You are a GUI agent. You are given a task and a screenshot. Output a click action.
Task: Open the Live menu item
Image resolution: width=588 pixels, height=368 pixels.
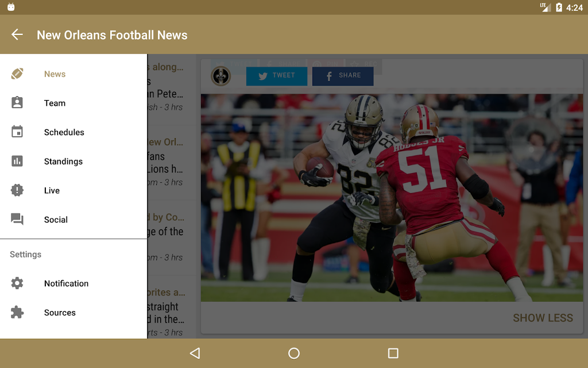[x=73, y=190]
